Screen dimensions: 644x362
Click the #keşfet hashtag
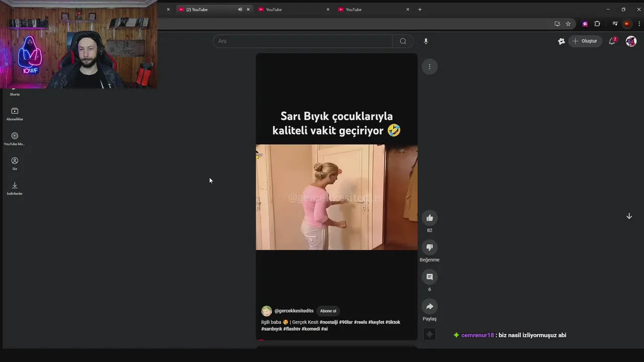point(376,322)
